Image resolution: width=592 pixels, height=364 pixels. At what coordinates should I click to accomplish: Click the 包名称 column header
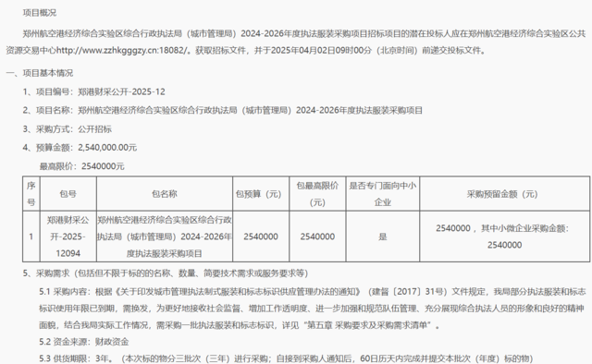tap(165, 193)
